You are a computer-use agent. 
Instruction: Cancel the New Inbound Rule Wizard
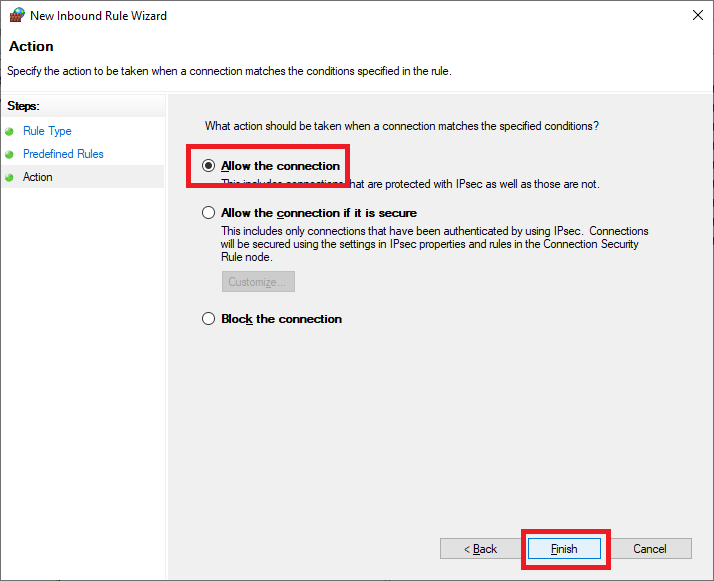[x=650, y=549]
